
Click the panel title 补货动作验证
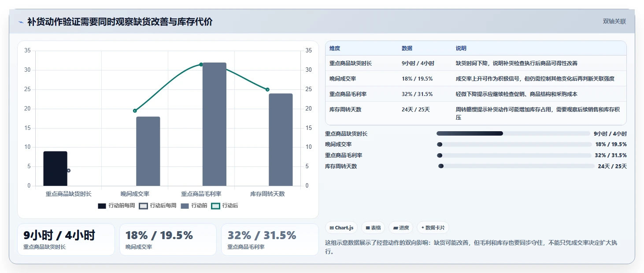[x=120, y=22]
